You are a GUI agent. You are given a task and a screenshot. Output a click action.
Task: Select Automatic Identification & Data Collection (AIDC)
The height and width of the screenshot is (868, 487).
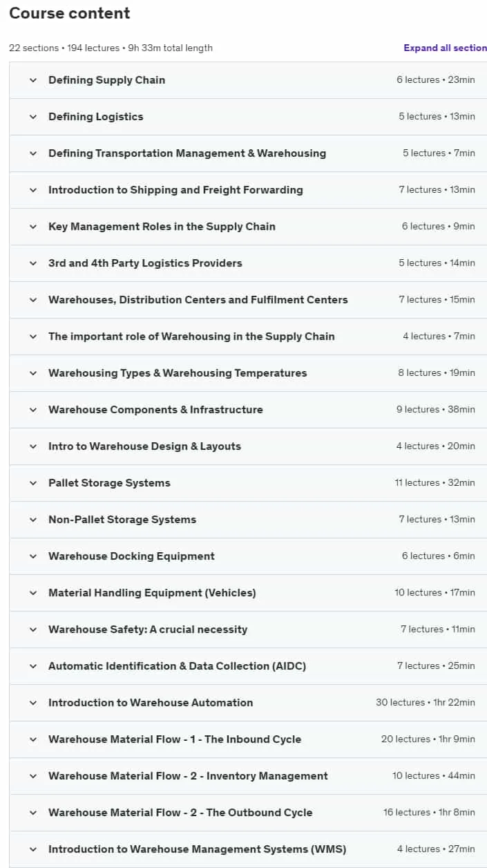point(248,666)
